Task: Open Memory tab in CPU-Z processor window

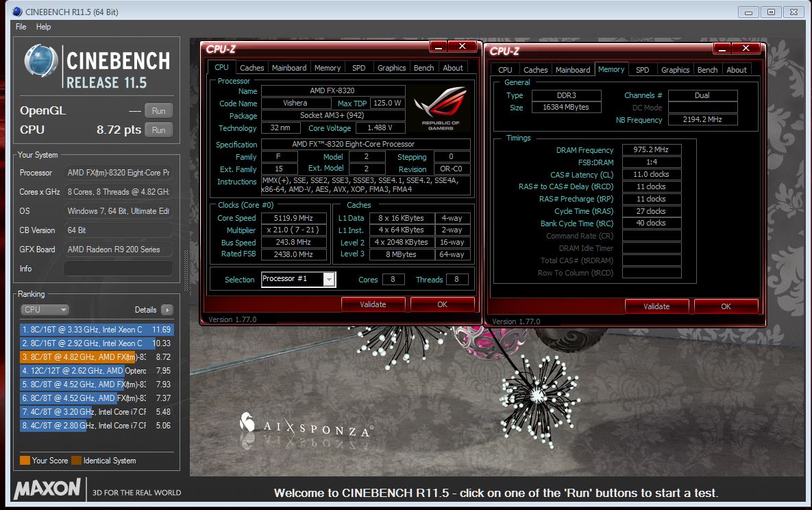Action: (x=328, y=67)
